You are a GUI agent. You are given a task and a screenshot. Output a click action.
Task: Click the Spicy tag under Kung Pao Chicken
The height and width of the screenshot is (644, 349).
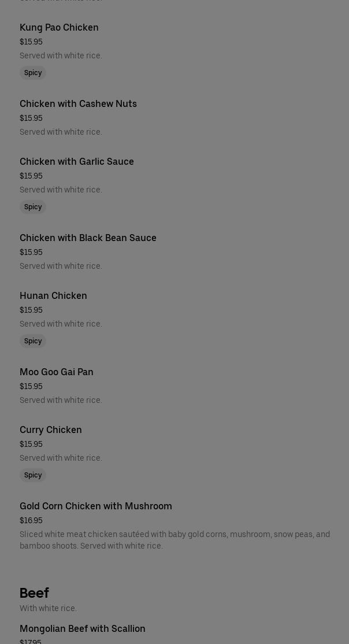coord(33,73)
